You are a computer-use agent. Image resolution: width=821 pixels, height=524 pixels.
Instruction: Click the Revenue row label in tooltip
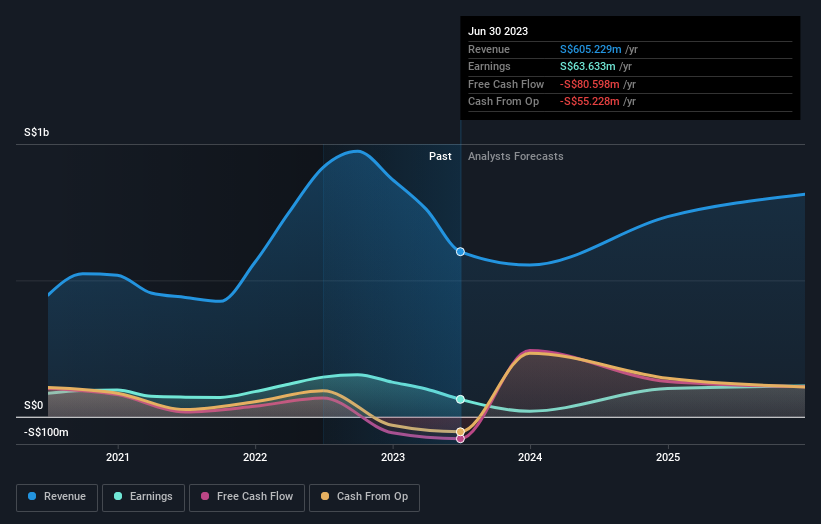tap(489, 49)
